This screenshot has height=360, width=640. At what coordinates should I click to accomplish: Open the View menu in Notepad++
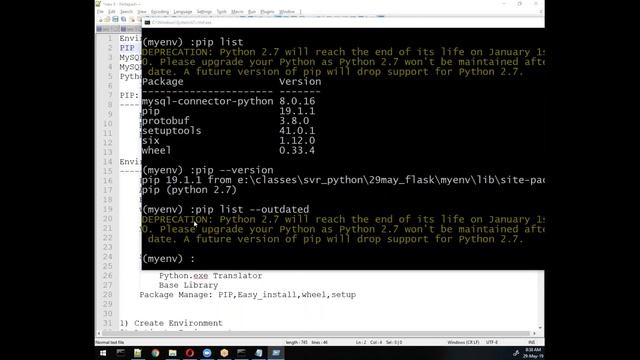tap(142, 12)
